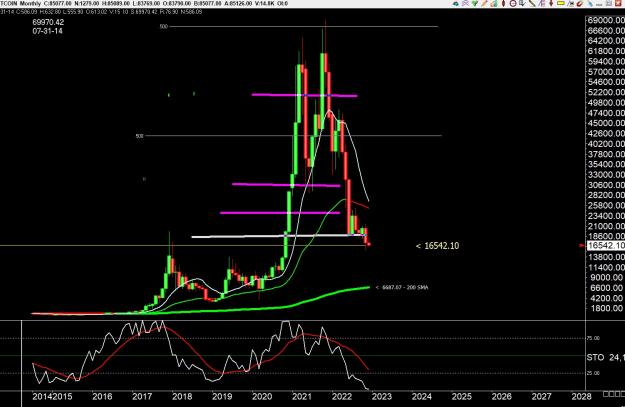Viewport: 625px width, 407px height.
Task: Click the purple figure toolbar icon
Action: [541, 4]
